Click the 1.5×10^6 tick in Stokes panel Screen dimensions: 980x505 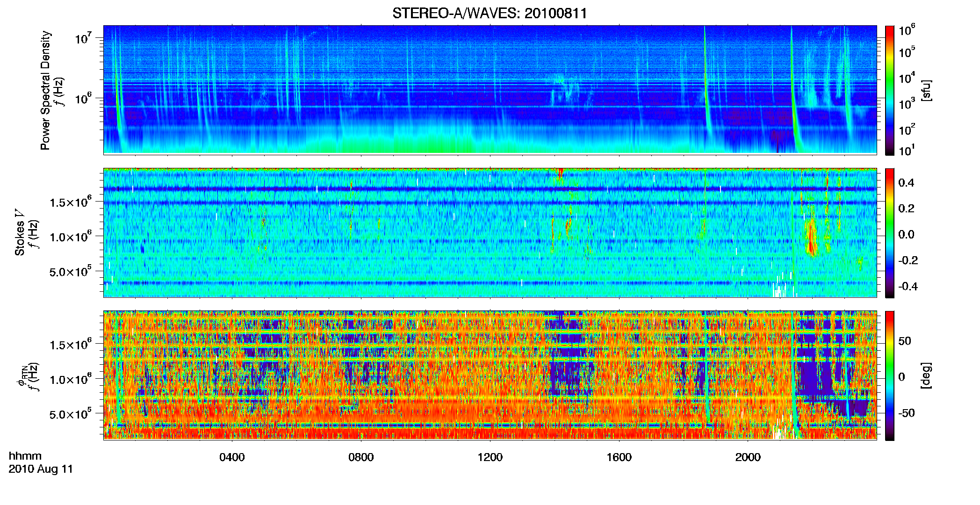click(70, 202)
